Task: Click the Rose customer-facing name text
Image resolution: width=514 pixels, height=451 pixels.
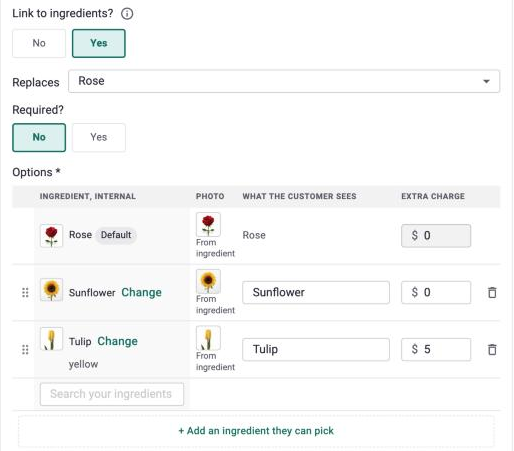Action: pos(254,235)
